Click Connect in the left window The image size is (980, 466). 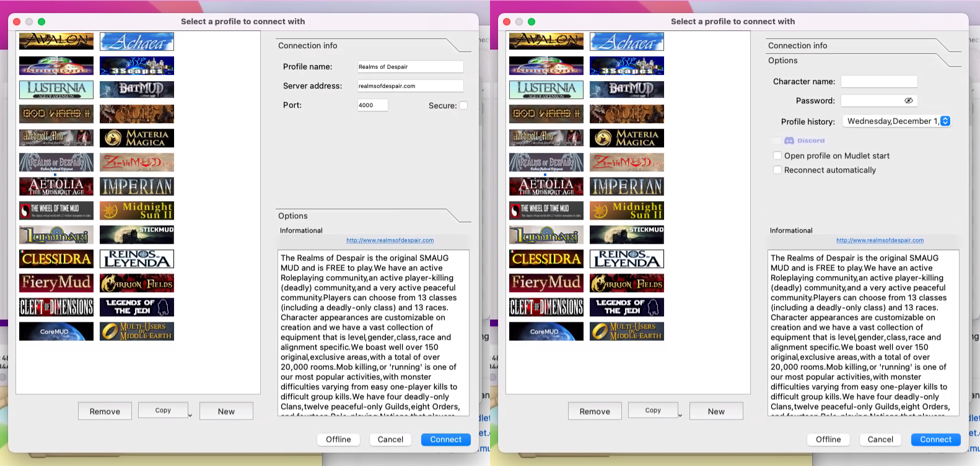click(x=446, y=439)
